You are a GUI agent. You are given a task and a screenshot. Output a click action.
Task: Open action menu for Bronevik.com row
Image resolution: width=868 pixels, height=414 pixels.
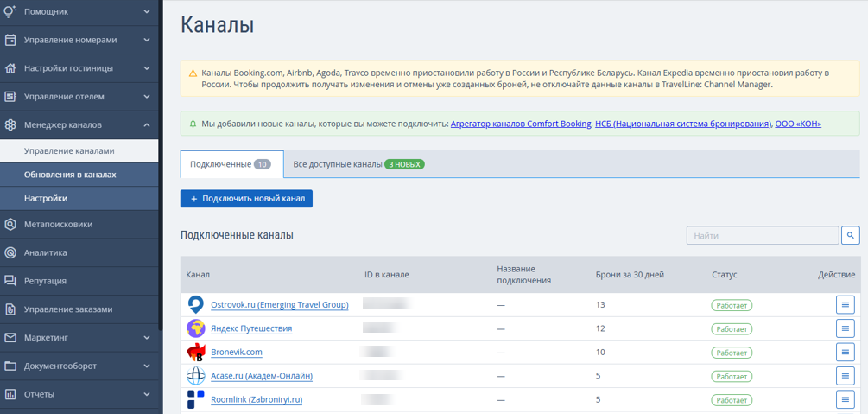[x=845, y=352]
